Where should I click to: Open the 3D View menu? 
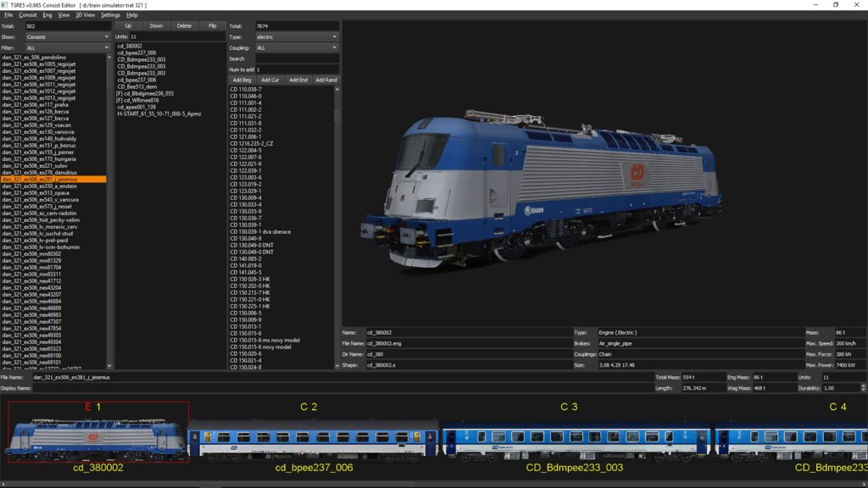pyautogui.click(x=85, y=14)
